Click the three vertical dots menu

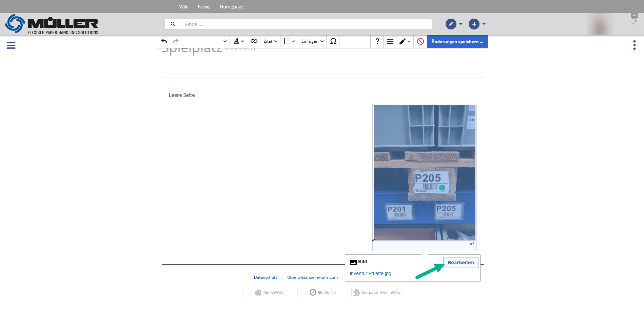(x=634, y=45)
